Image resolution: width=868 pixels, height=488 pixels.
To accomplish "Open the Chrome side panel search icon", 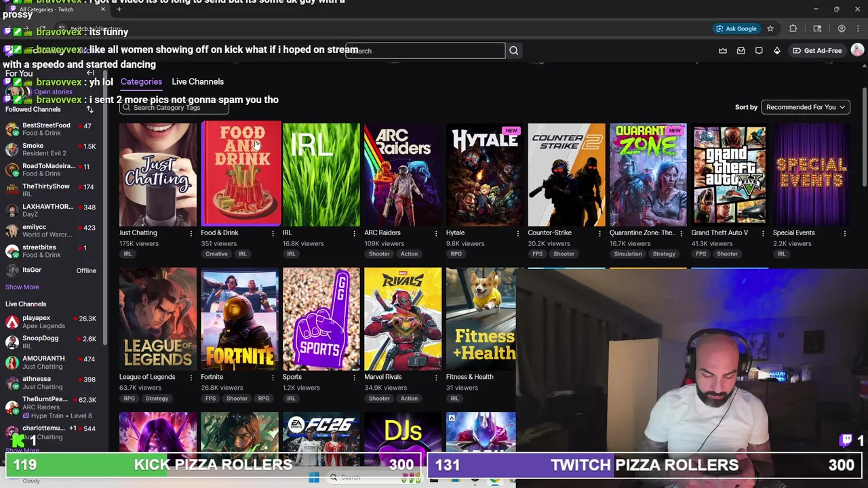I will tap(817, 28).
